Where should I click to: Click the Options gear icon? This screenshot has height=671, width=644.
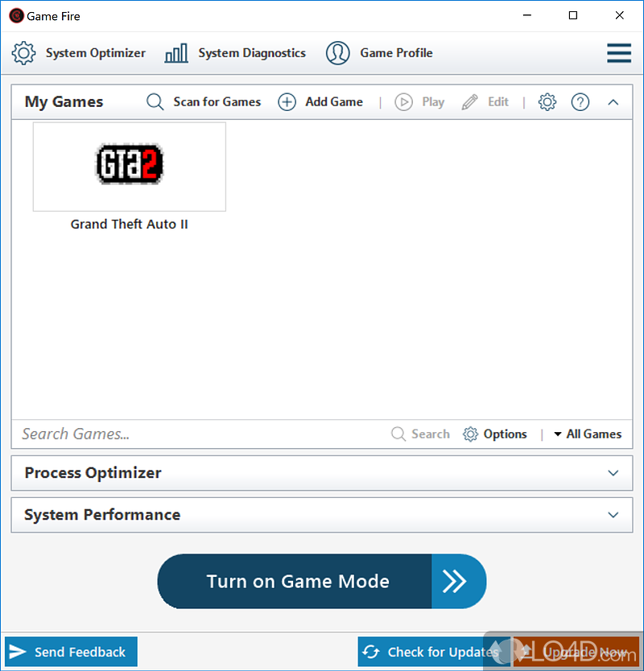tap(470, 434)
